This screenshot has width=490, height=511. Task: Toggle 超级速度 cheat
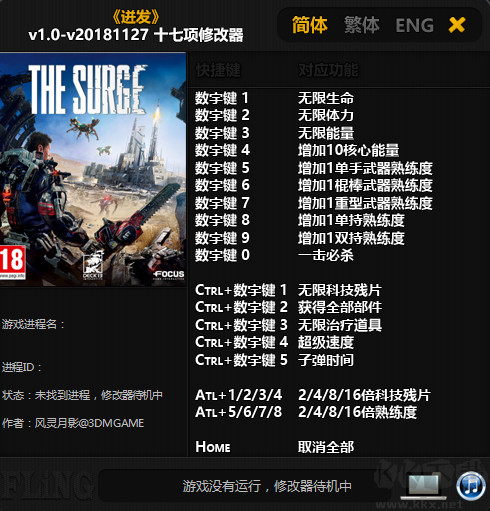click(x=326, y=343)
